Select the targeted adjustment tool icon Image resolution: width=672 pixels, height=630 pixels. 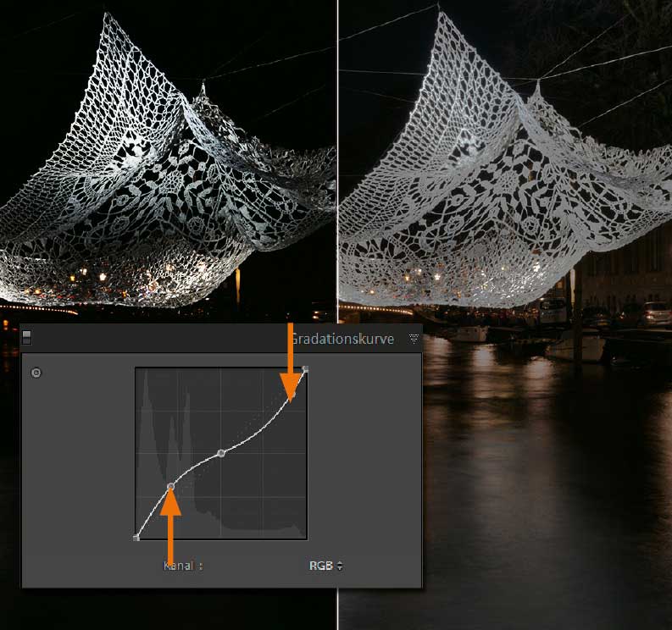(x=36, y=373)
